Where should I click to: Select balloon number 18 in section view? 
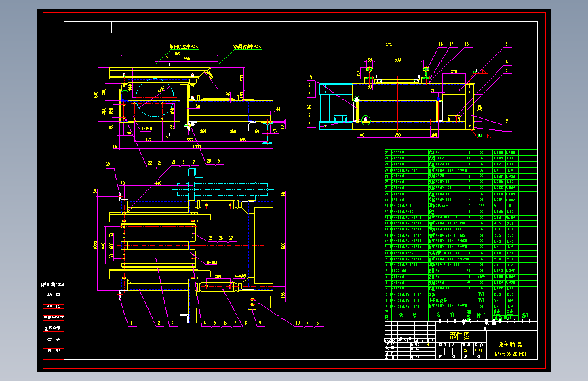coord(441,44)
